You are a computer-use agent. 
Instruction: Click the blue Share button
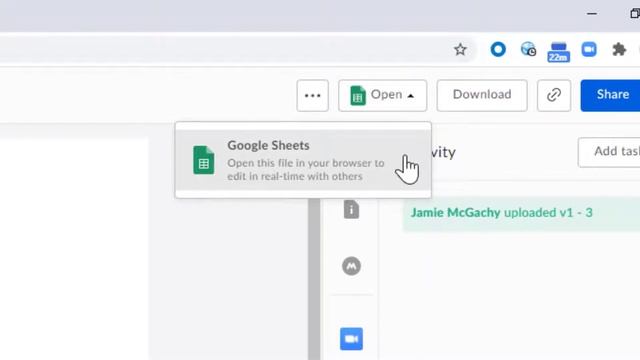(x=611, y=96)
